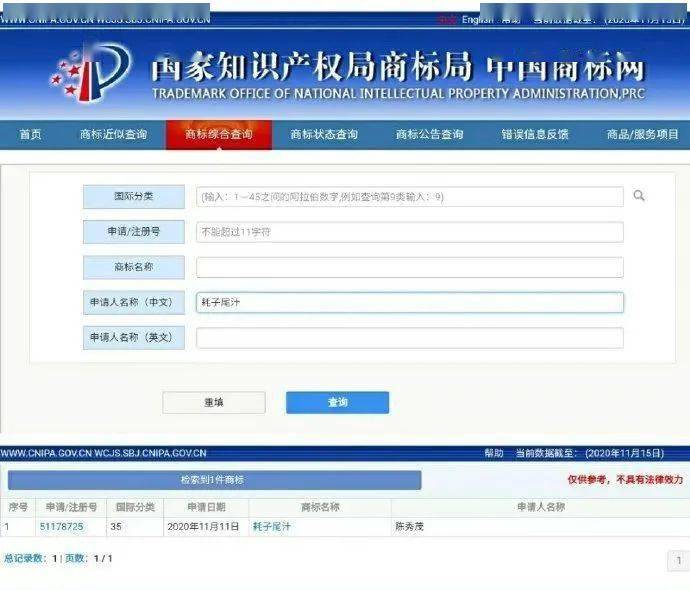Open the 耗子尾汁 trademark name link
690x590 pixels.
click(x=272, y=526)
